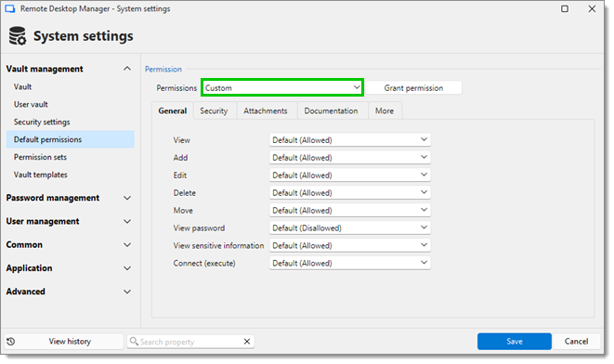Open the Edit permission dropdown

[x=349, y=175]
